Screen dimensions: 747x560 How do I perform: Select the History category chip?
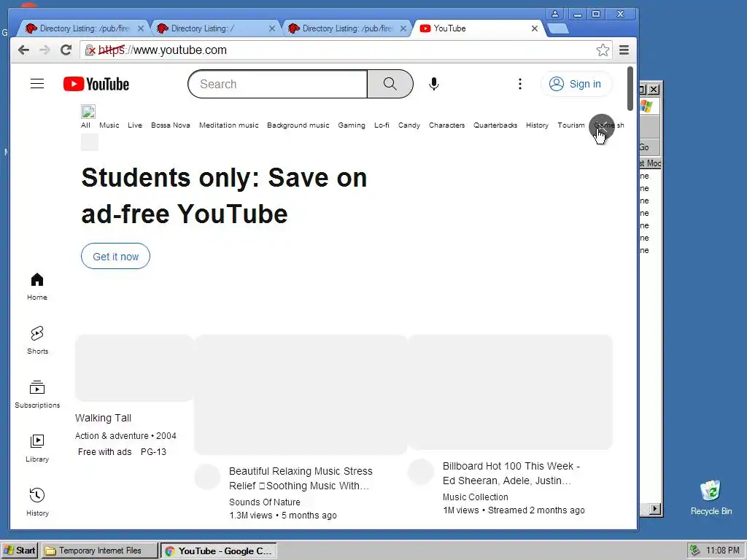[x=538, y=125]
